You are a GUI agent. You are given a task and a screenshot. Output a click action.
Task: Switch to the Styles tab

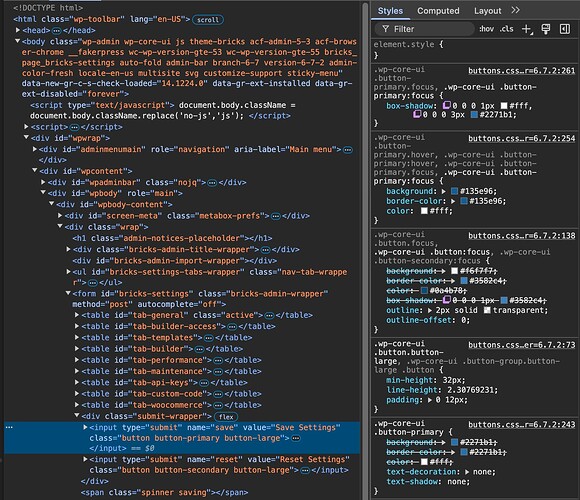click(x=390, y=11)
